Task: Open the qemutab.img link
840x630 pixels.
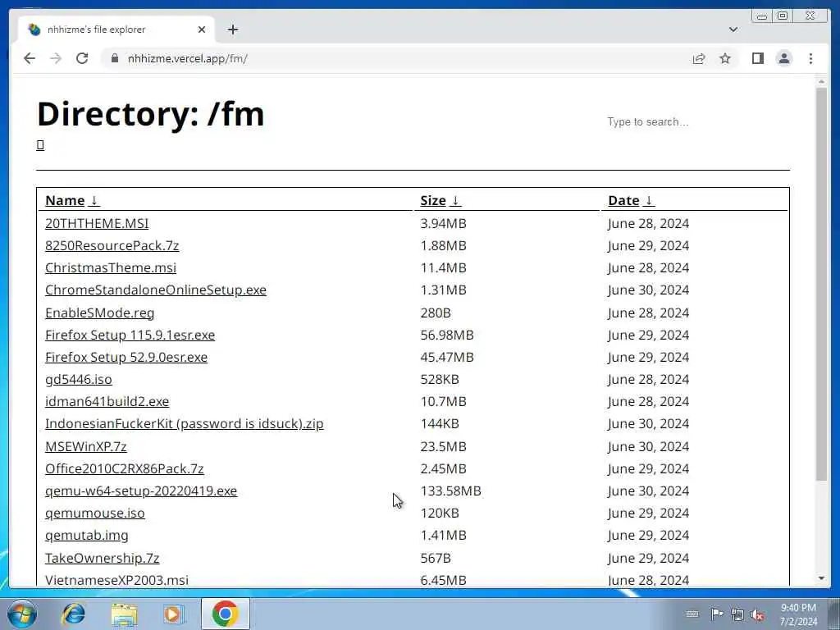Action: click(87, 535)
